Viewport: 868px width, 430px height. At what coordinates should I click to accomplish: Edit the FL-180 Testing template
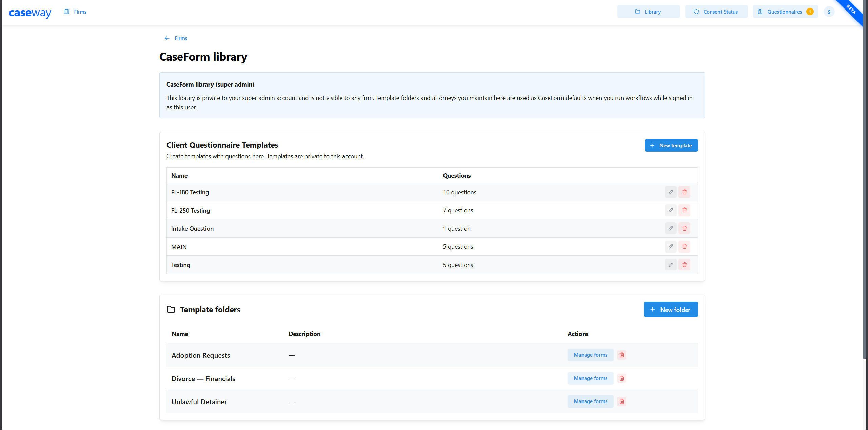[x=671, y=192]
